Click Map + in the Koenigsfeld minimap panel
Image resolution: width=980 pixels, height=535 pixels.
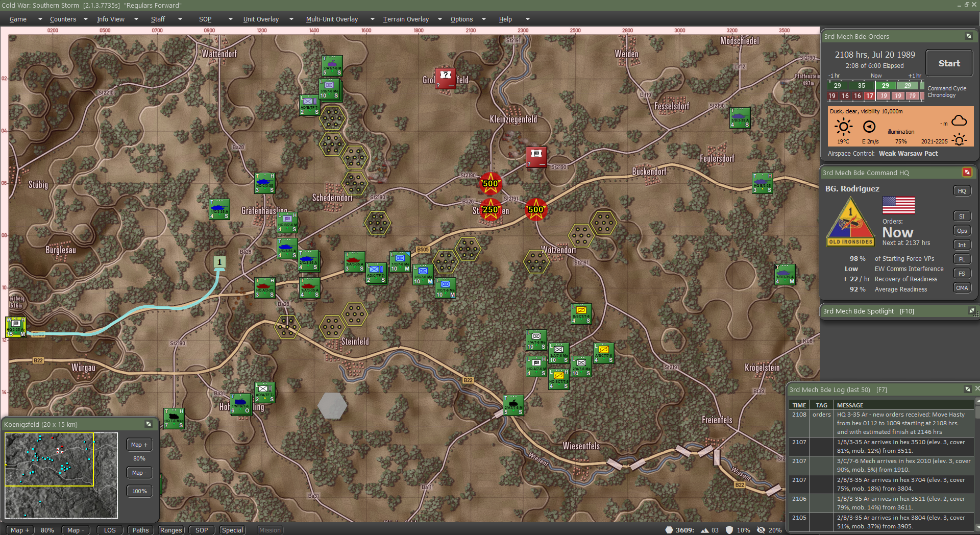tap(139, 445)
